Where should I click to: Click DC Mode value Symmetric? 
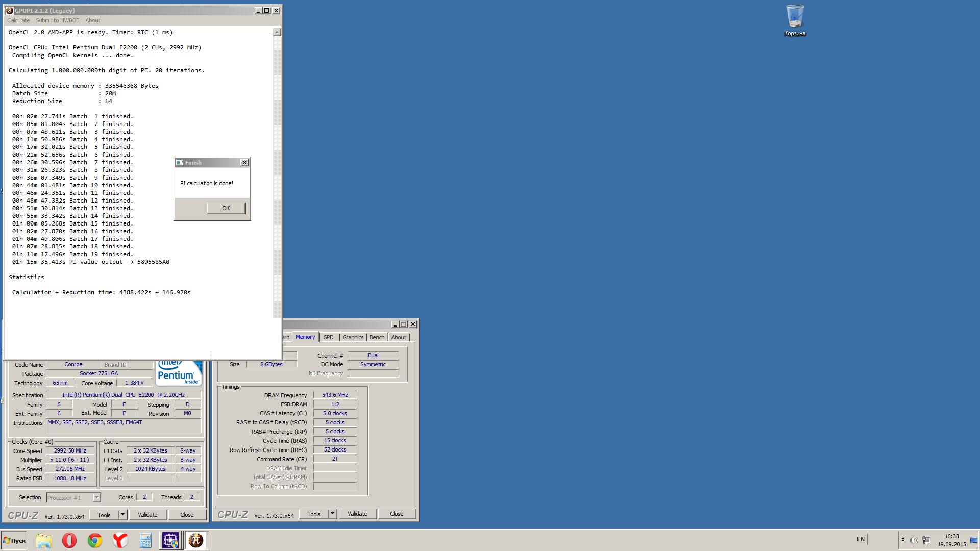373,364
